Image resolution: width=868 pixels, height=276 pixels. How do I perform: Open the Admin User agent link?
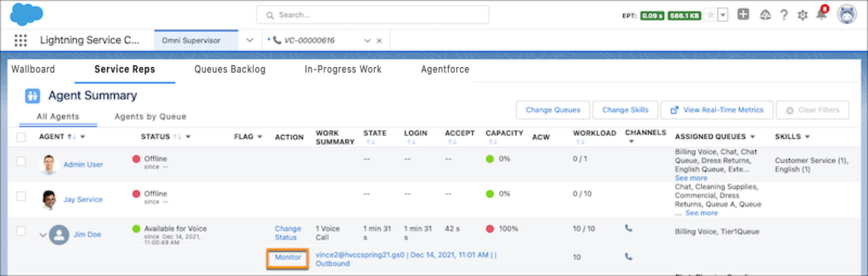83,165
